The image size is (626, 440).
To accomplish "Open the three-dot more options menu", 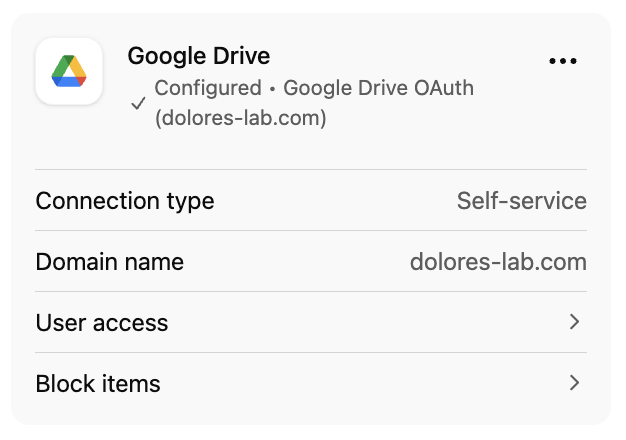I will pos(563,61).
